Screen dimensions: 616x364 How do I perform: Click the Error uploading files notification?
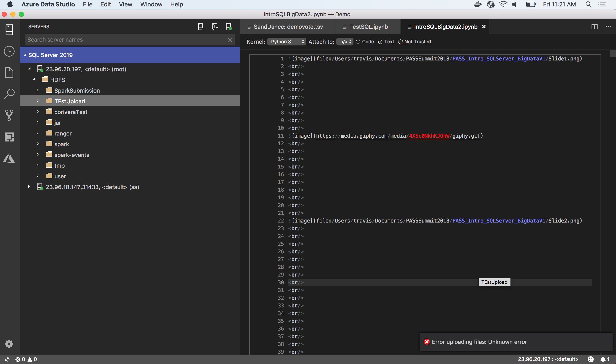point(516,342)
